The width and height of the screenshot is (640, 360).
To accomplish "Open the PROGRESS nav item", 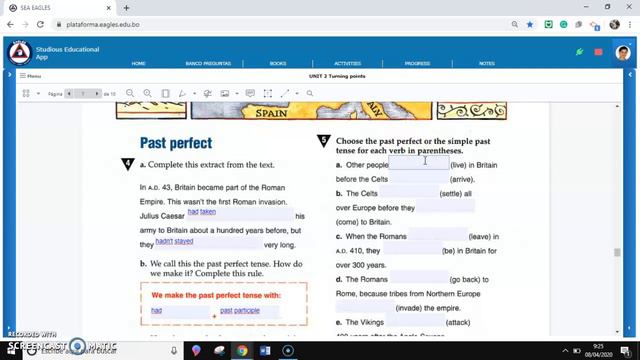I will pos(417,64).
